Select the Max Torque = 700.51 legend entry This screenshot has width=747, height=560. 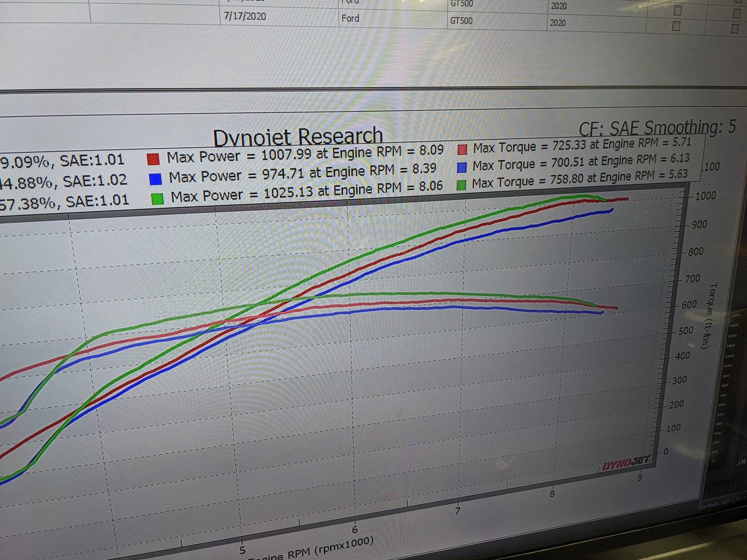(x=581, y=162)
